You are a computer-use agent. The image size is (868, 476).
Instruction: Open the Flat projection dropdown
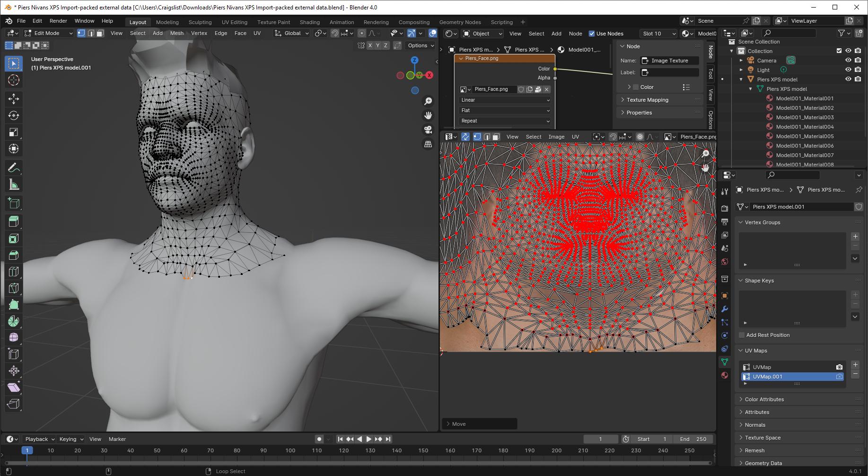(505, 110)
